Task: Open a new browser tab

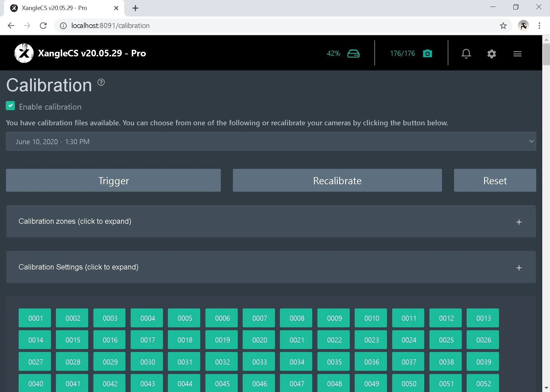Action: (135, 8)
